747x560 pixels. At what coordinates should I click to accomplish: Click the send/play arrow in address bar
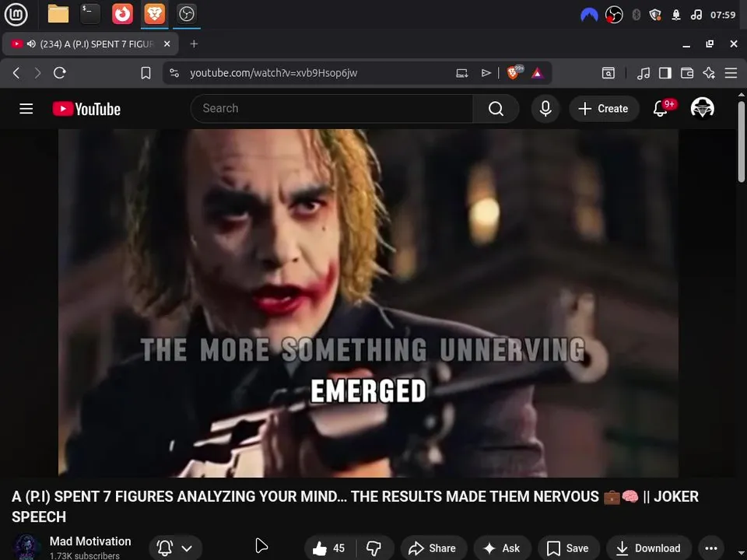pyautogui.click(x=486, y=73)
